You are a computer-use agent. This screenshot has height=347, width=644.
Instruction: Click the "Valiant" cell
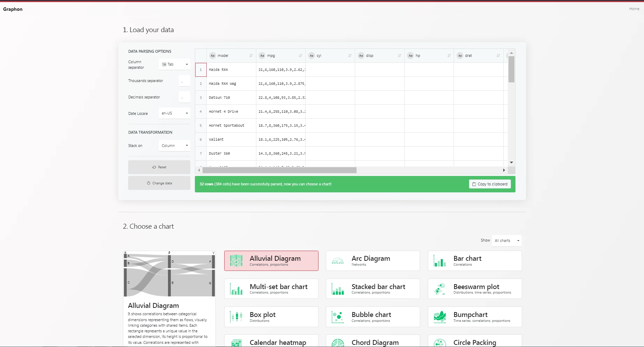coord(231,140)
